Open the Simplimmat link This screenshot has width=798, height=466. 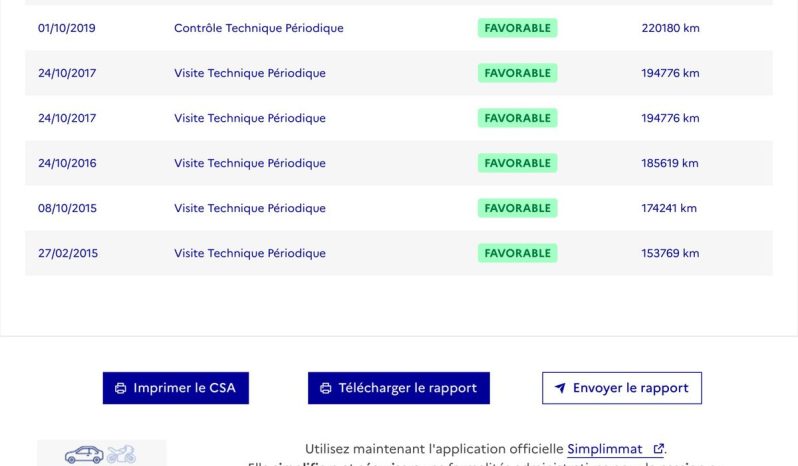click(x=605, y=449)
